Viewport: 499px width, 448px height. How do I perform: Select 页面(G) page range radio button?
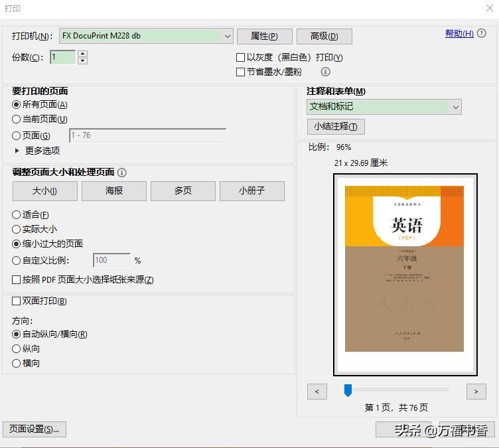[x=16, y=135]
